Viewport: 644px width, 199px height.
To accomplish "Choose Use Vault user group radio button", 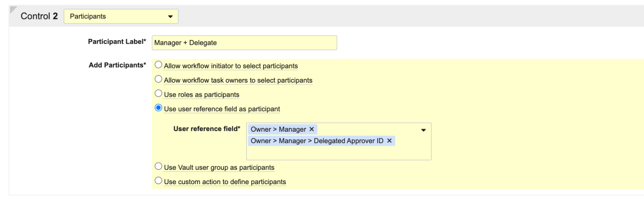I will click(x=158, y=166).
